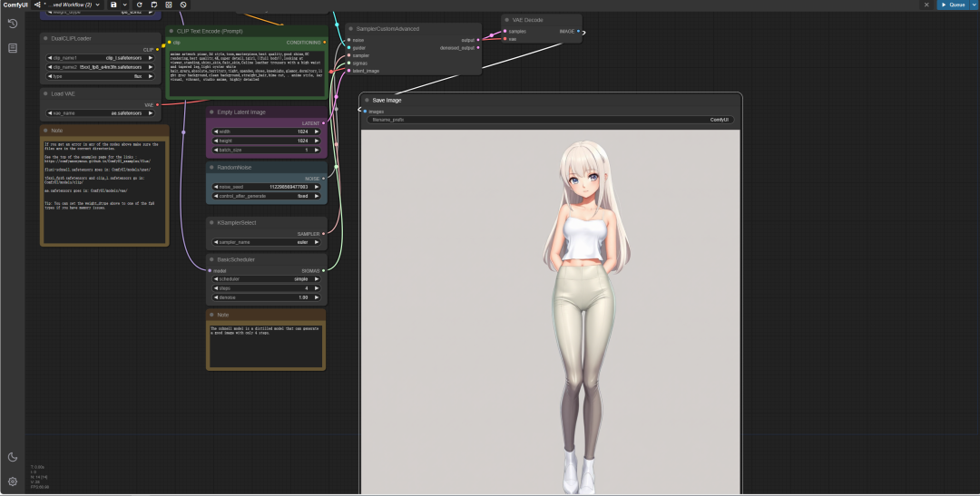Image resolution: width=980 pixels, height=496 pixels.
Task: Click the clip input port on CLIP Text Encode
Action: tap(170, 43)
